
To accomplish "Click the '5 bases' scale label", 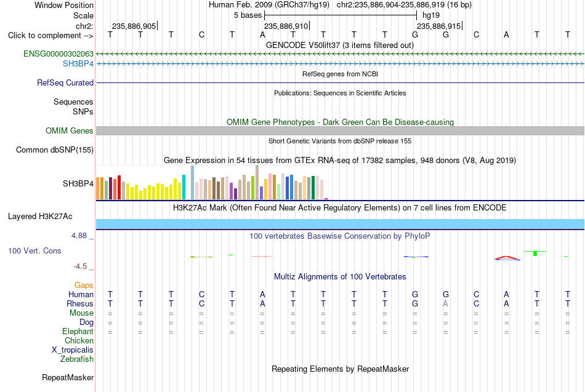I will tap(248, 15).
